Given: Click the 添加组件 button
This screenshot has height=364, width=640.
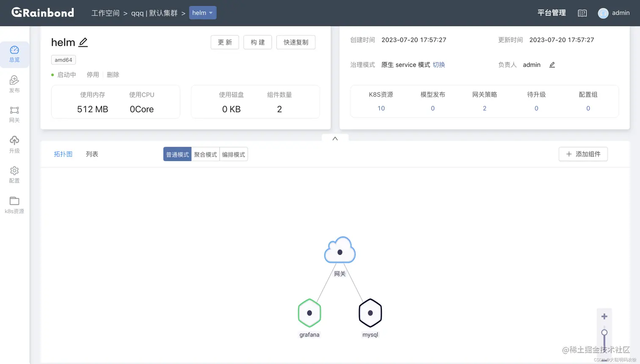Looking at the screenshot, I should point(583,154).
